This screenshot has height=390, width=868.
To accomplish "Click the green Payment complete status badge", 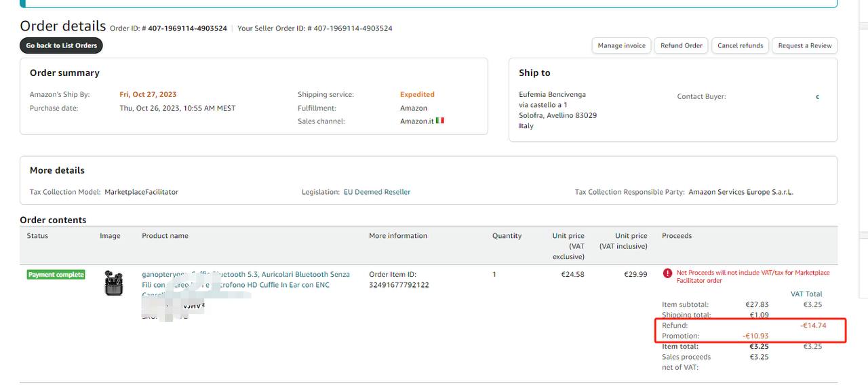I will (x=56, y=275).
